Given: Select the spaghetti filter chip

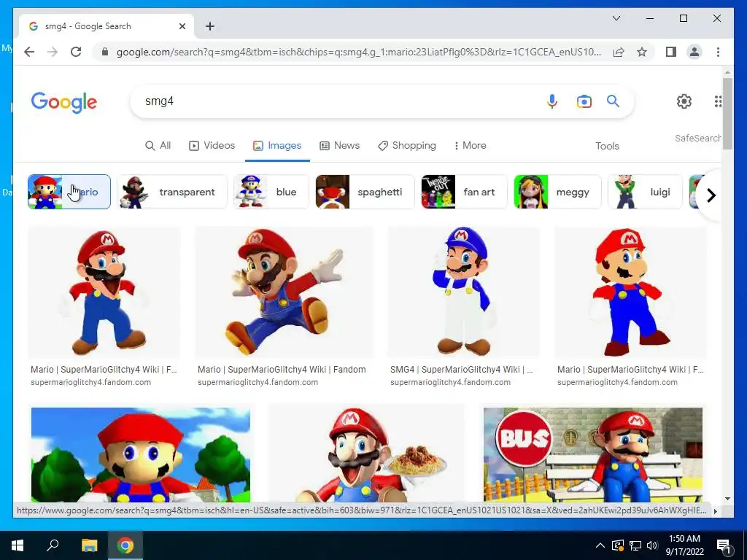Looking at the screenshot, I should click(x=365, y=192).
